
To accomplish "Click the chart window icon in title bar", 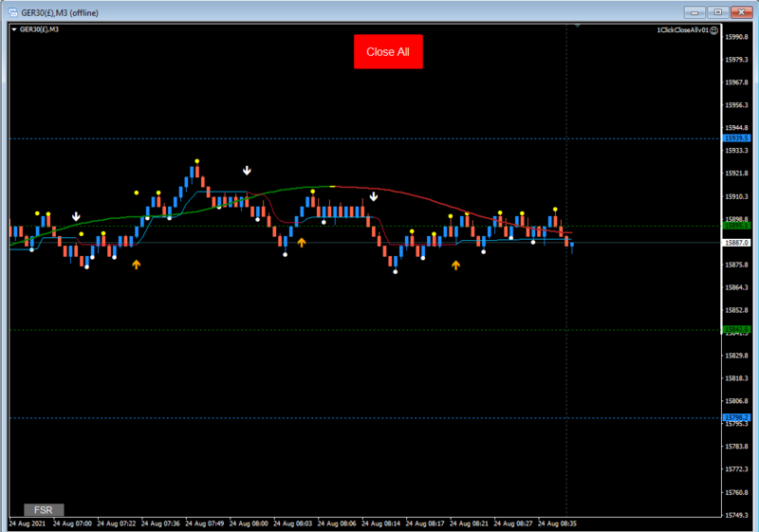I will 13,12.
